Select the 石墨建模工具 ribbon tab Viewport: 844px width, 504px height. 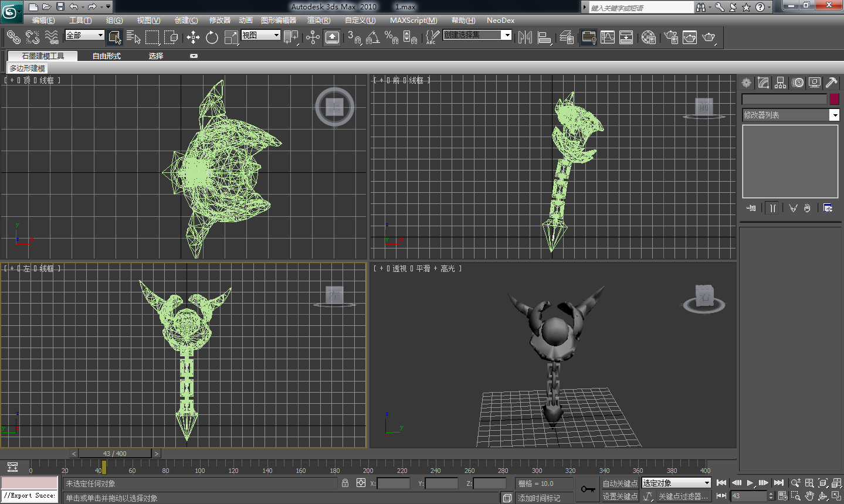(43, 56)
